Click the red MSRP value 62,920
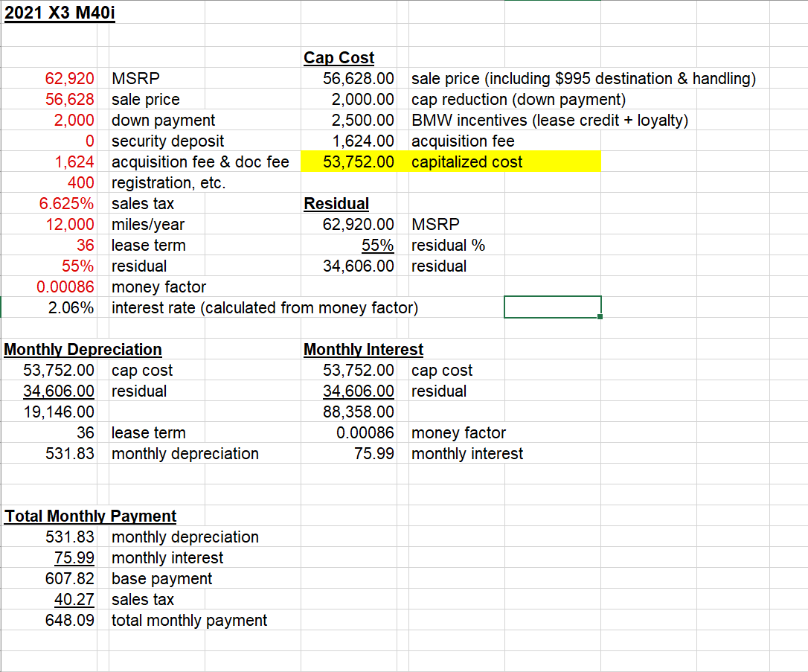Viewport: 808px width, 672px height. 70,78
